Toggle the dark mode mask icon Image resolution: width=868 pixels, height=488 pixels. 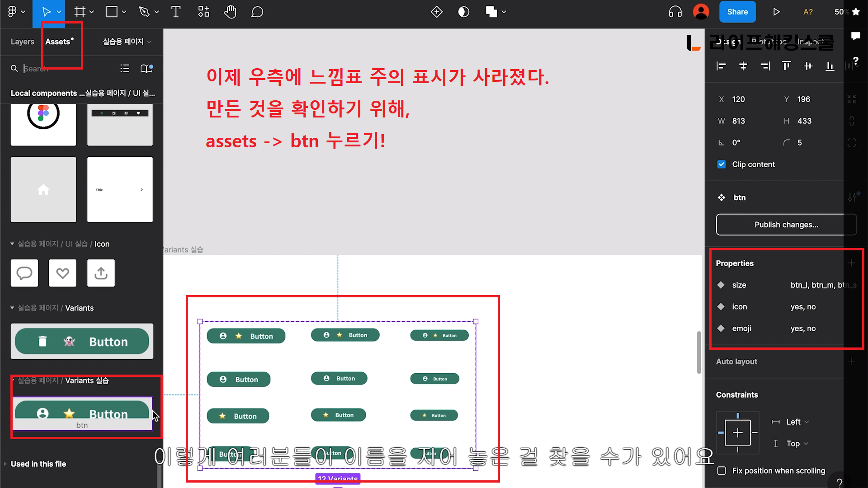click(463, 12)
